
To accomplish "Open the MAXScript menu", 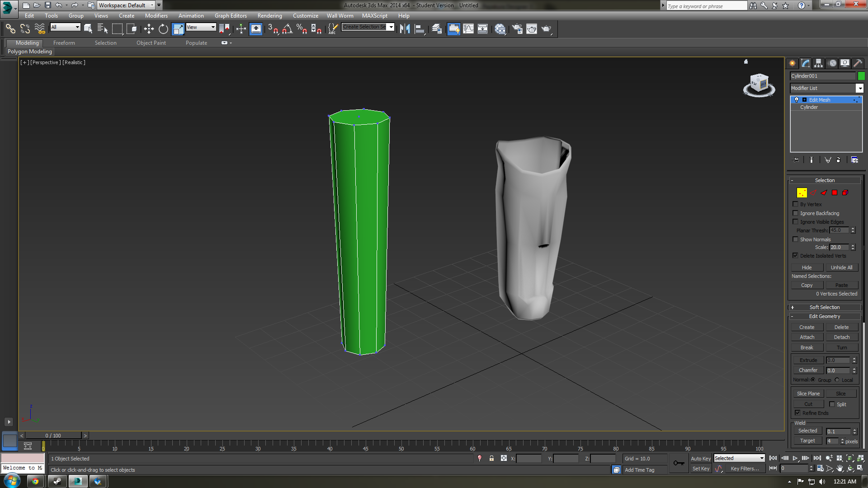I will point(375,16).
